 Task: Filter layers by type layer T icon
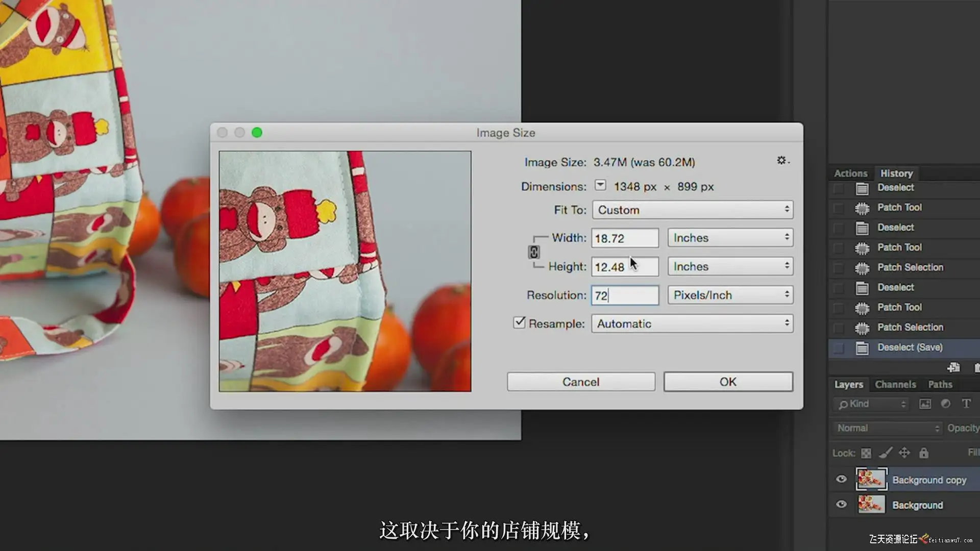pyautogui.click(x=966, y=404)
